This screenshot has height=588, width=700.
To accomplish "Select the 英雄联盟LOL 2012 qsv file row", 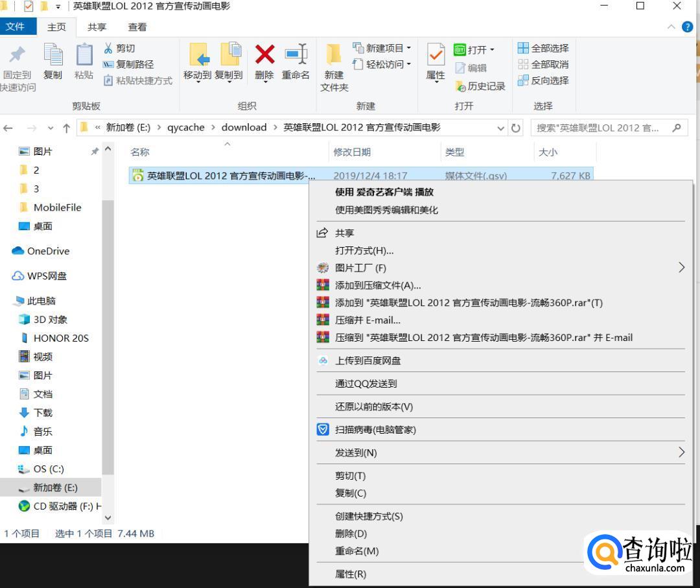I will pyautogui.click(x=361, y=176).
